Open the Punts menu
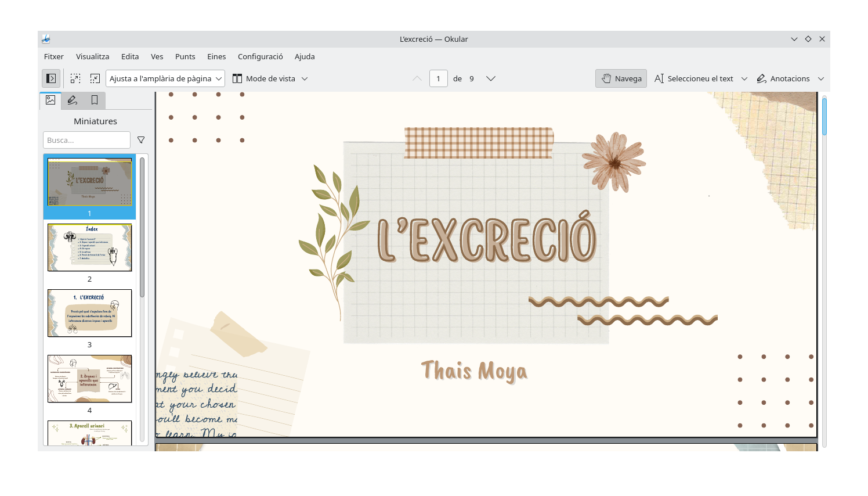The width and height of the screenshot is (868, 496). click(185, 56)
